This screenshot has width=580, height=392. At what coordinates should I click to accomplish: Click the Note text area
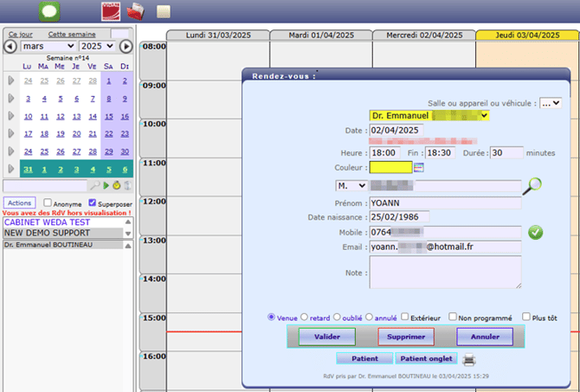pyautogui.click(x=445, y=273)
